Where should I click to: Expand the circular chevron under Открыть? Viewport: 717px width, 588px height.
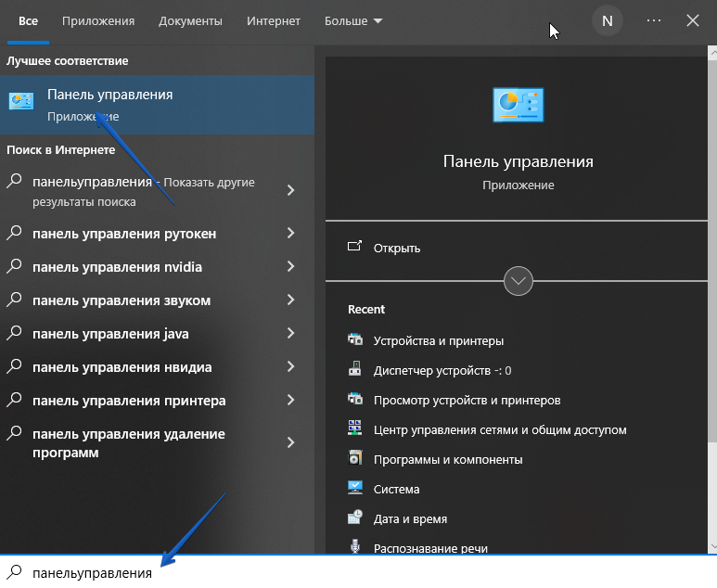click(x=518, y=280)
